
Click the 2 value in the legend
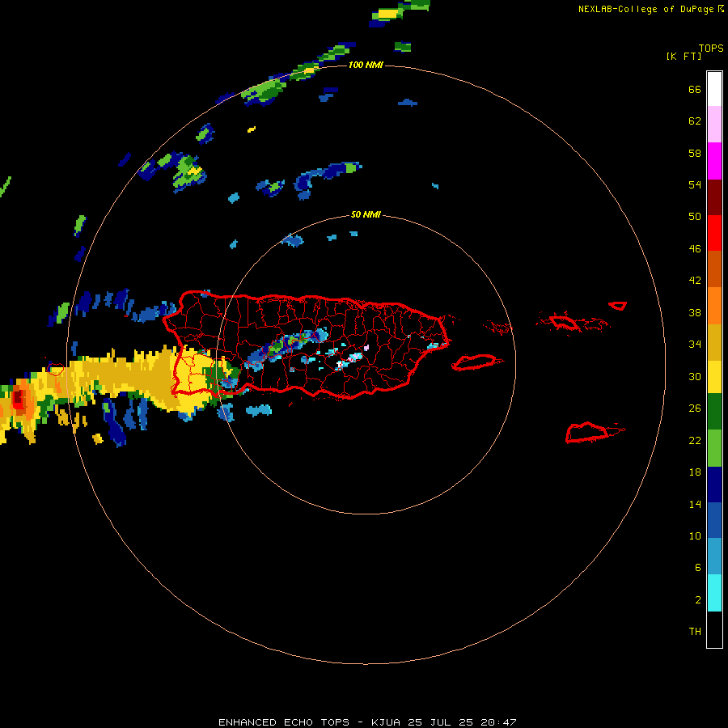(697, 599)
